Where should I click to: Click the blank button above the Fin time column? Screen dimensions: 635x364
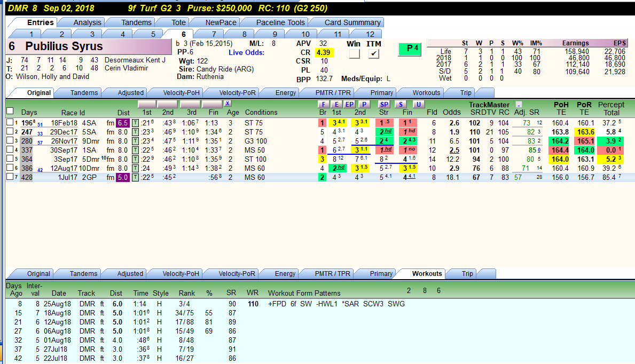click(x=212, y=104)
